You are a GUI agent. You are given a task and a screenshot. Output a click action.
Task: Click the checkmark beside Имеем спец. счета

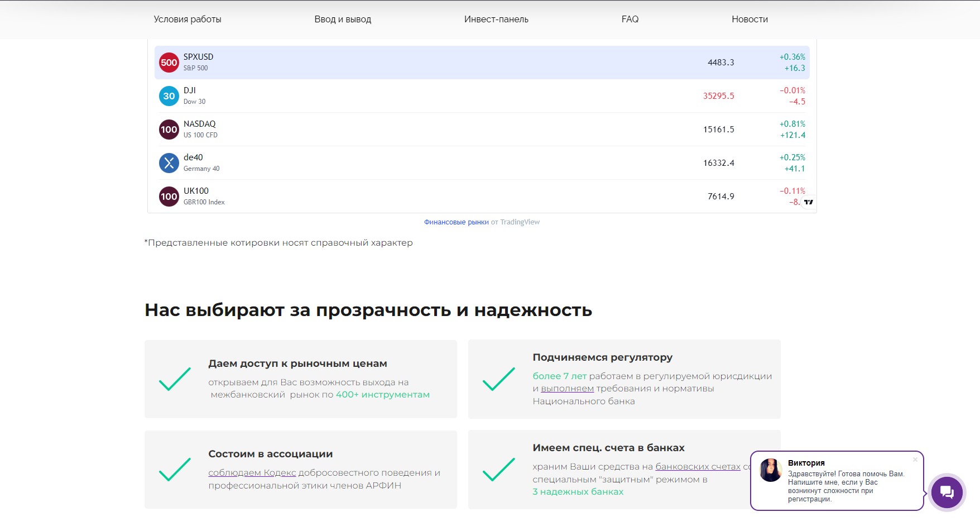coord(498,470)
